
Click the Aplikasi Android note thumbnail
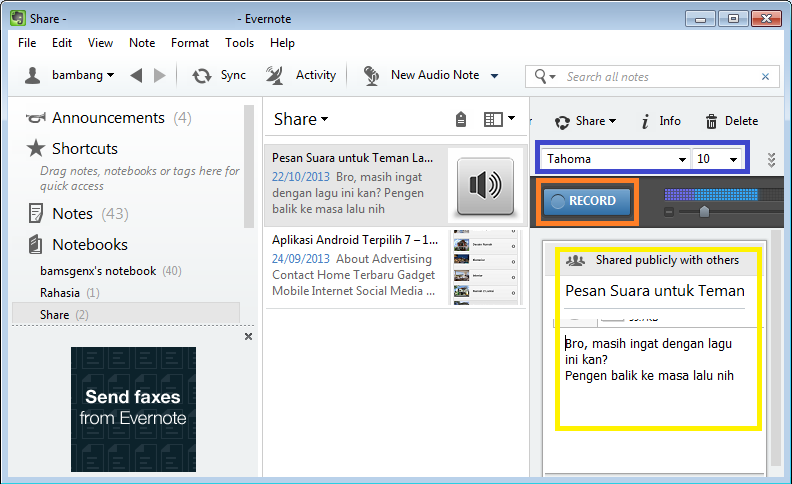tap(485, 267)
